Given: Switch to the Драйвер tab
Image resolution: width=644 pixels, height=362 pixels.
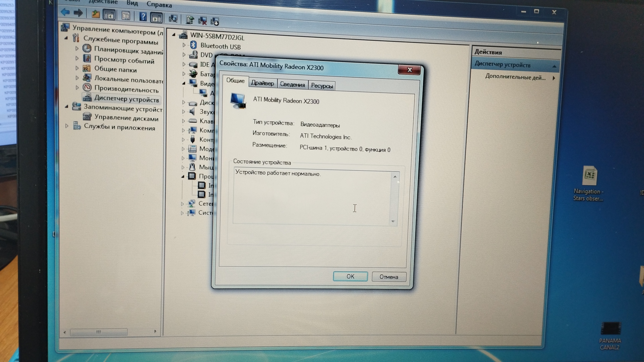Looking at the screenshot, I should pyautogui.click(x=262, y=83).
